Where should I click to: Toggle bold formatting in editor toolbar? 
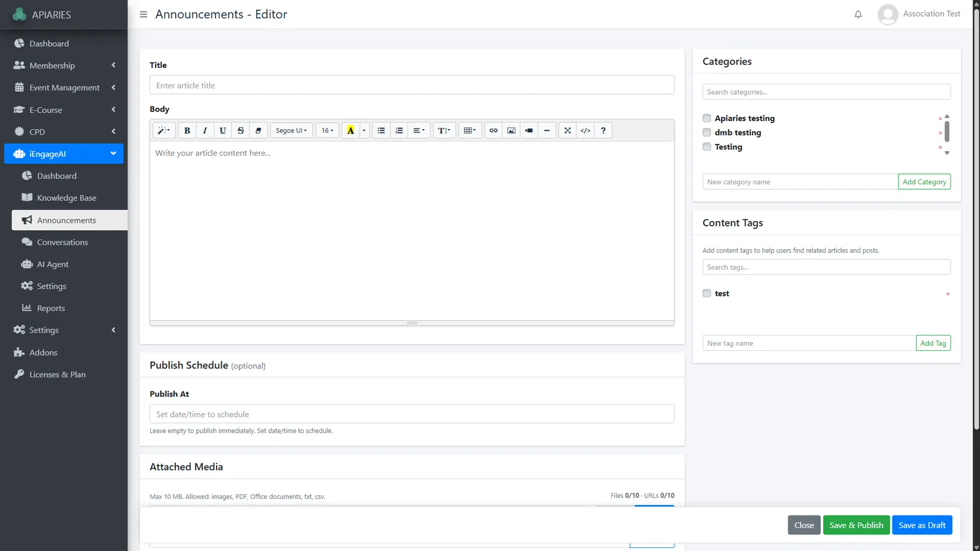tap(187, 130)
